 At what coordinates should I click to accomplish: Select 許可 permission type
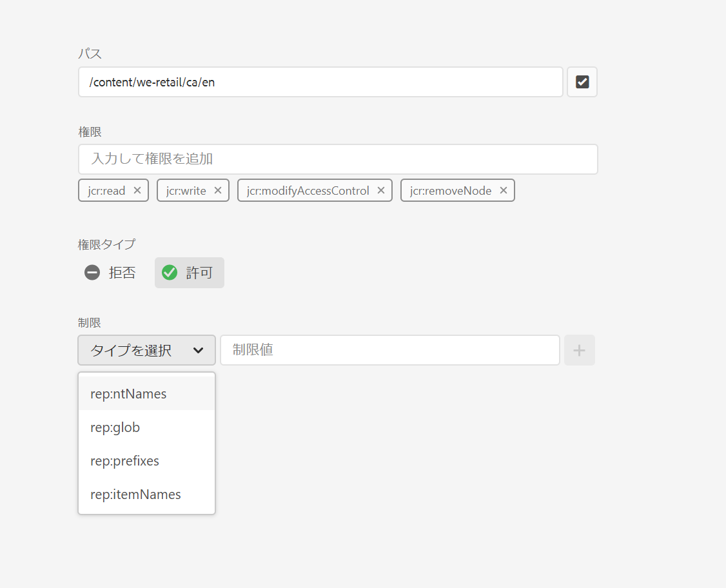(190, 273)
